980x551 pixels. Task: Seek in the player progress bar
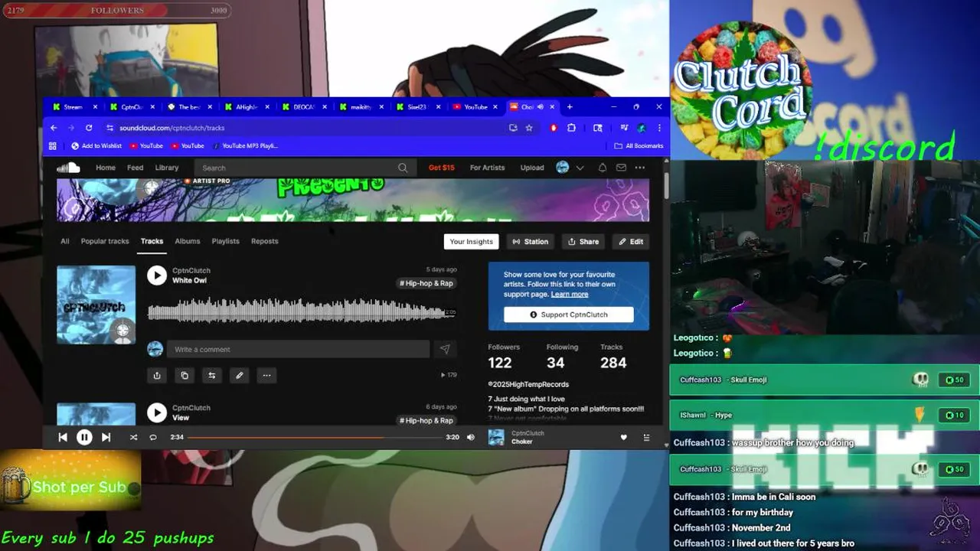point(315,437)
